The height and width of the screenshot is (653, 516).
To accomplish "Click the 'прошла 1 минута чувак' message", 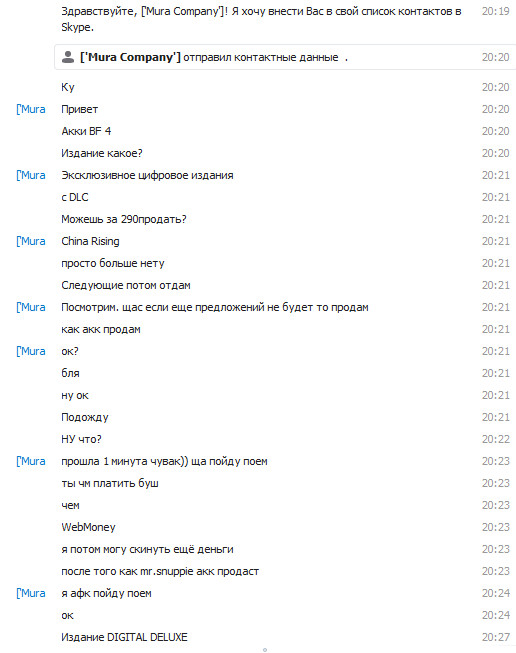I will click(x=164, y=461).
